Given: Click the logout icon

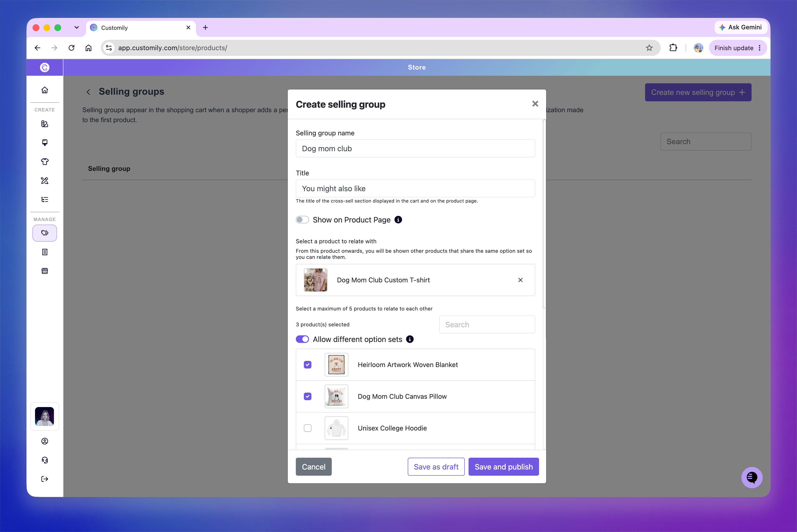Looking at the screenshot, I should tap(45, 479).
